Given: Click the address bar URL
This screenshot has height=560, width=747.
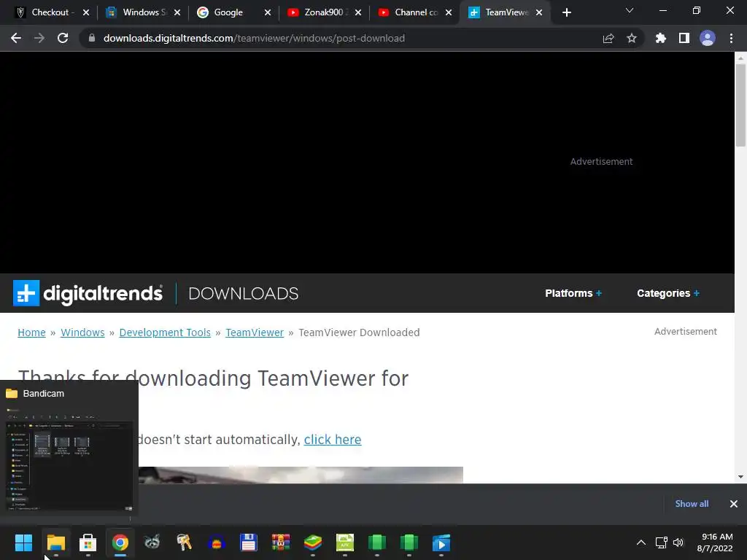Looking at the screenshot, I should tap(254, 38).
